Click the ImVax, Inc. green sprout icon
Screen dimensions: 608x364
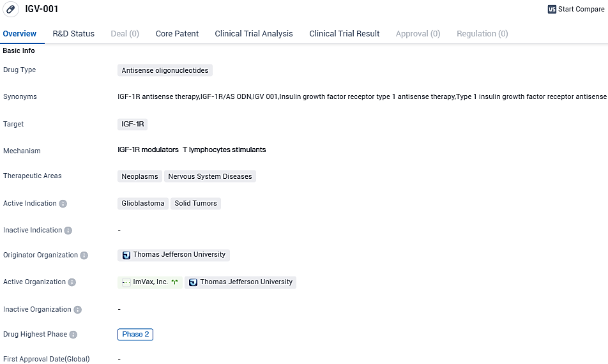(x=174, y=282)
